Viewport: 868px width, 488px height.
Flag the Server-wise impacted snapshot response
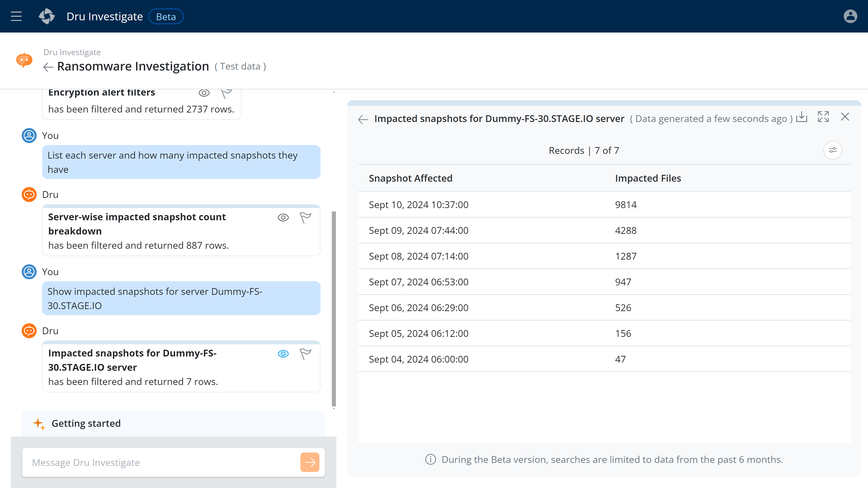pyautogui.click(x=305, y=218)
